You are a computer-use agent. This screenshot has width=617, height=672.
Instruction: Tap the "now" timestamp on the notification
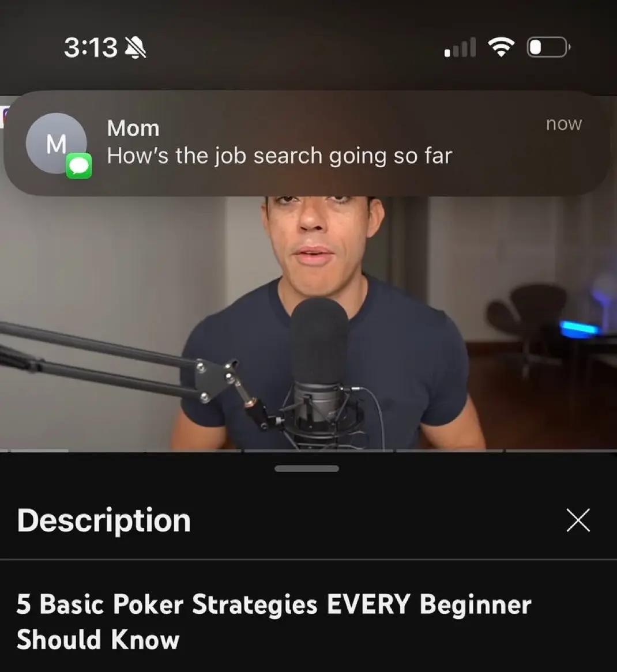564,124
